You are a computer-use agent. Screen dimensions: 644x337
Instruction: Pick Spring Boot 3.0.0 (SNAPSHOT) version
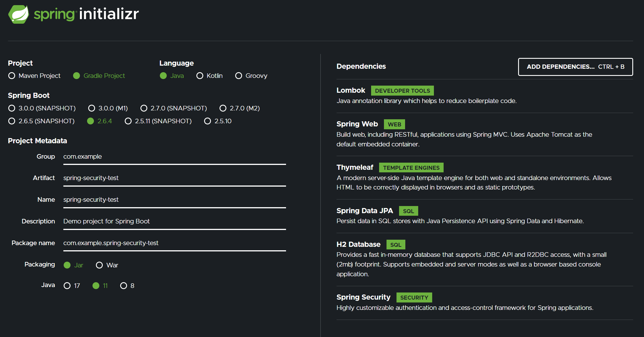tap(12, 108)
